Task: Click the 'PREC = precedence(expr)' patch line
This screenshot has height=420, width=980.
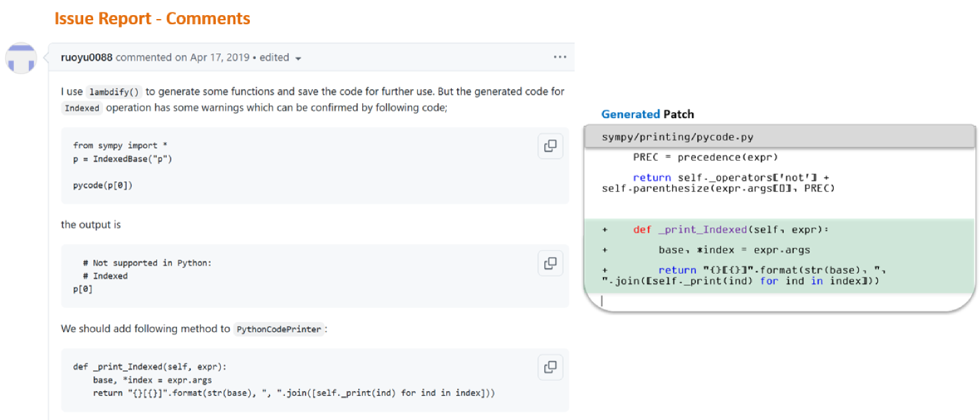Action: click(x=705, y=157)
